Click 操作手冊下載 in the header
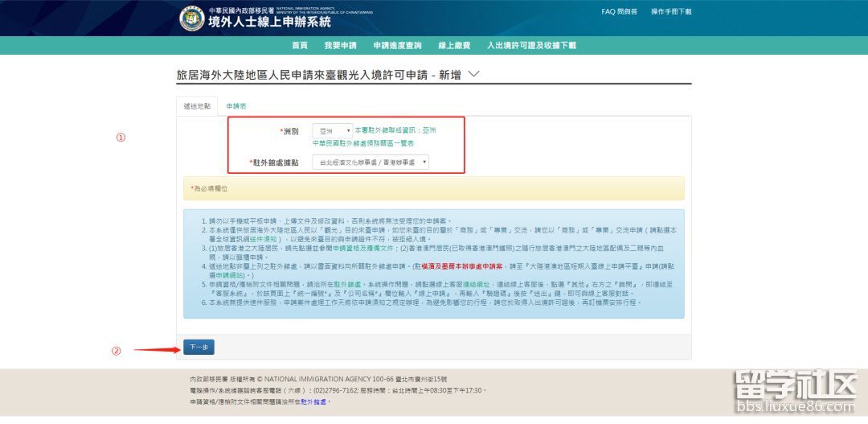 (671, 12)
